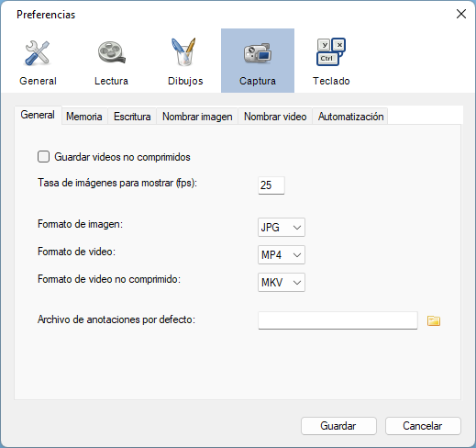476x448 pixels.
Task: Browse for annotation file with folder icon
Action: pyautogui.click(x=434, y=320)
